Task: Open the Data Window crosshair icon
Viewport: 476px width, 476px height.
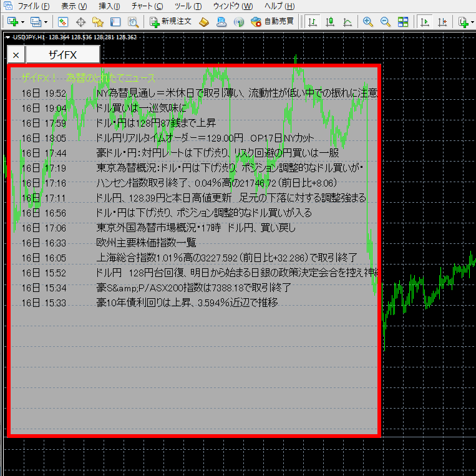Action: point(80,22)
